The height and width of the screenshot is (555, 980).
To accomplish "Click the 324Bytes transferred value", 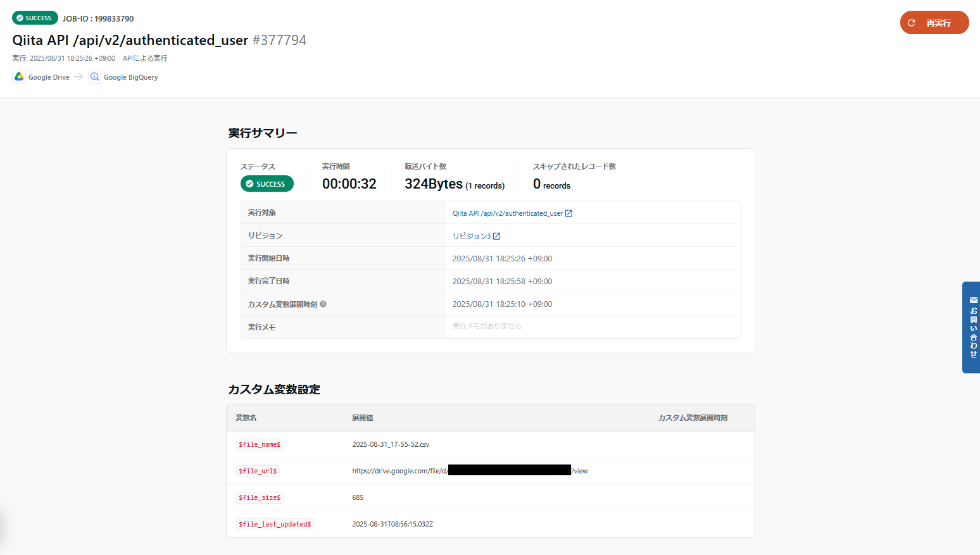I will click(x=434, y=184).
